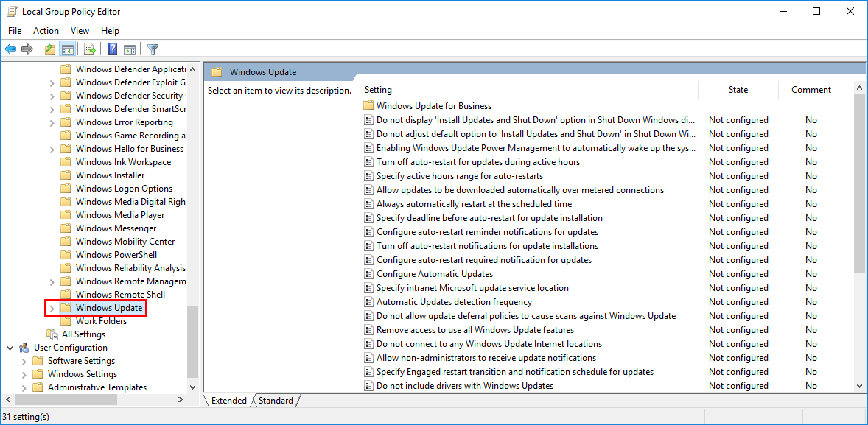Viewport: 868px width, 425px height.
Task: Select Windows Mobility Center tree folder
Action: pos(125,242)
